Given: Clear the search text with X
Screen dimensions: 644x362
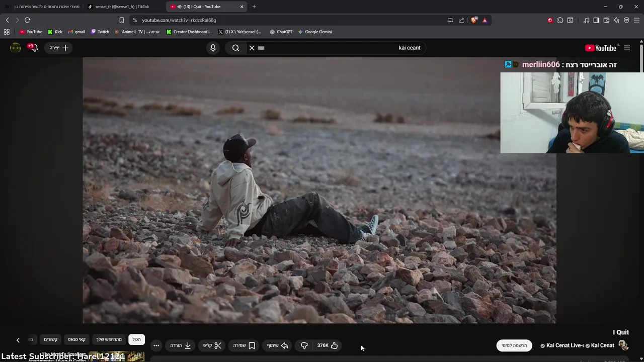Looking at the screenshot, I should 252,48.
